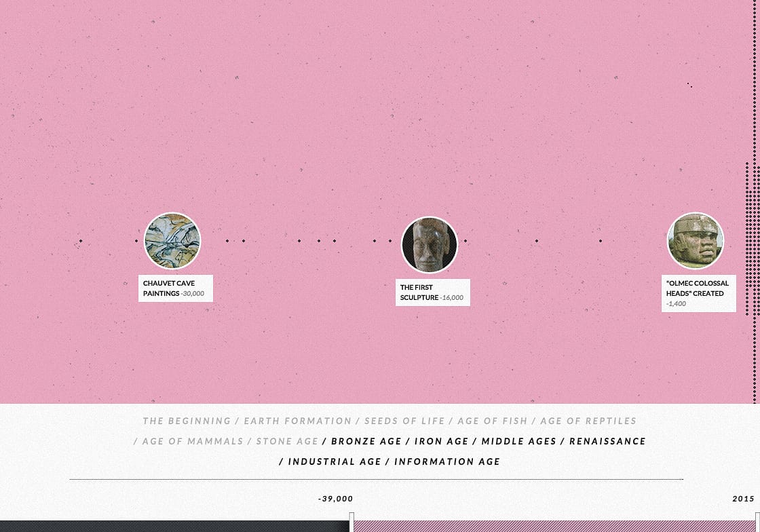Select the Earth Formation period
760x532 pixels.
(298, 421)
